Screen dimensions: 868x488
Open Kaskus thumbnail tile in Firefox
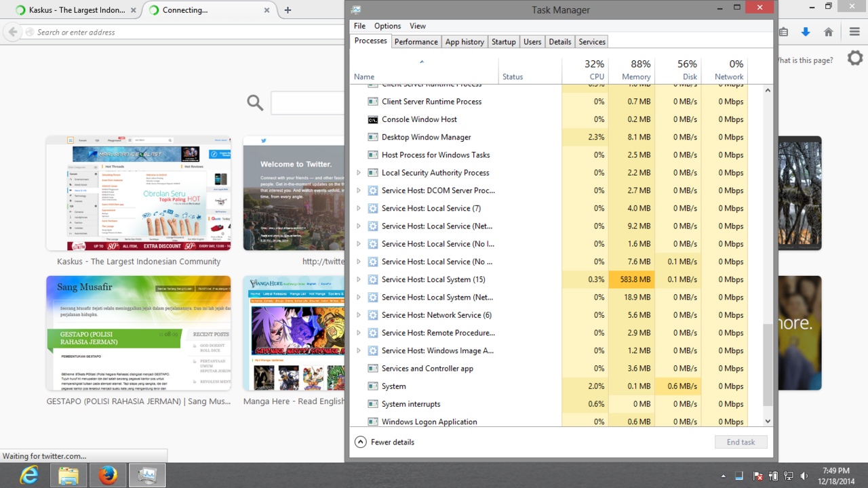click(138, 193)
